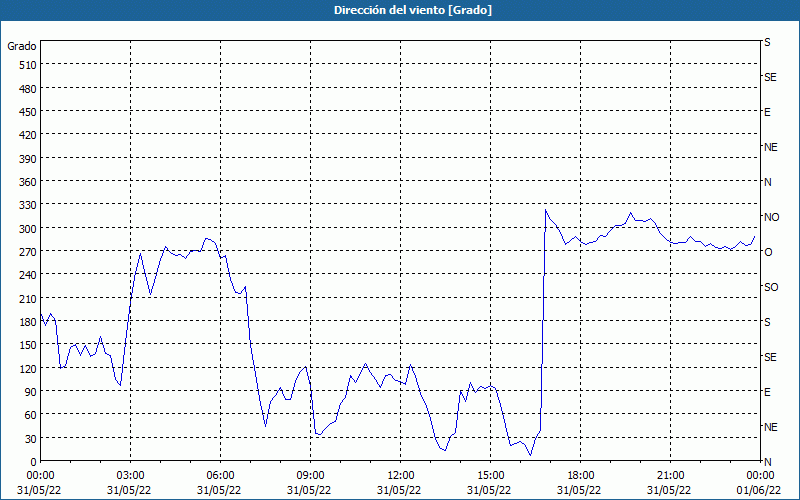
Task: Click the 21:00 time axis label
Action: [x=670, y=476]
